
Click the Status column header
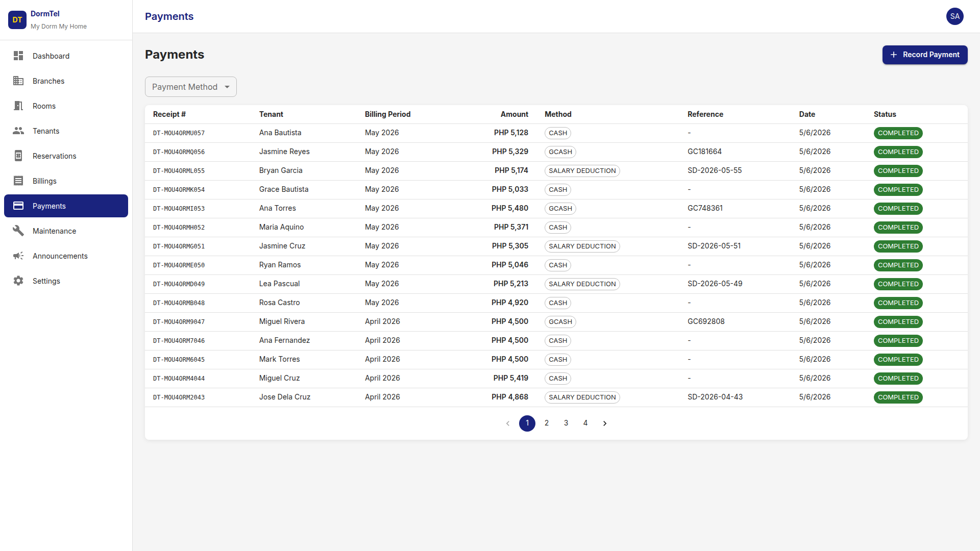(x=885, y=114)
